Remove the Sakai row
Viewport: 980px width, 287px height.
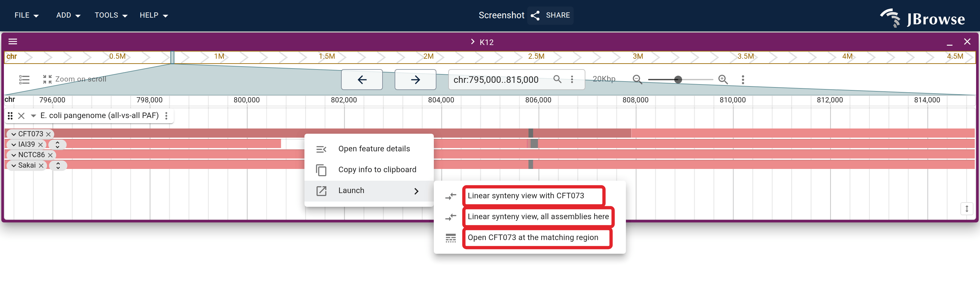41,166
